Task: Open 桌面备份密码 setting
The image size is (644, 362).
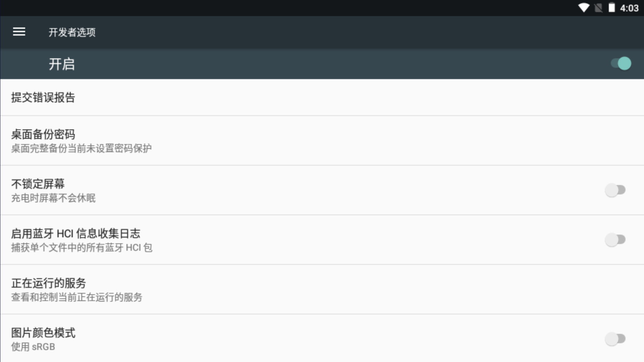Action: click(322, 141)
